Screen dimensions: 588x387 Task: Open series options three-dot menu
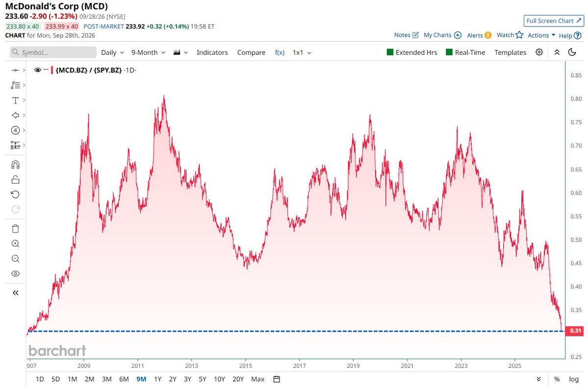pyautogui.click(x=46, y=70)
